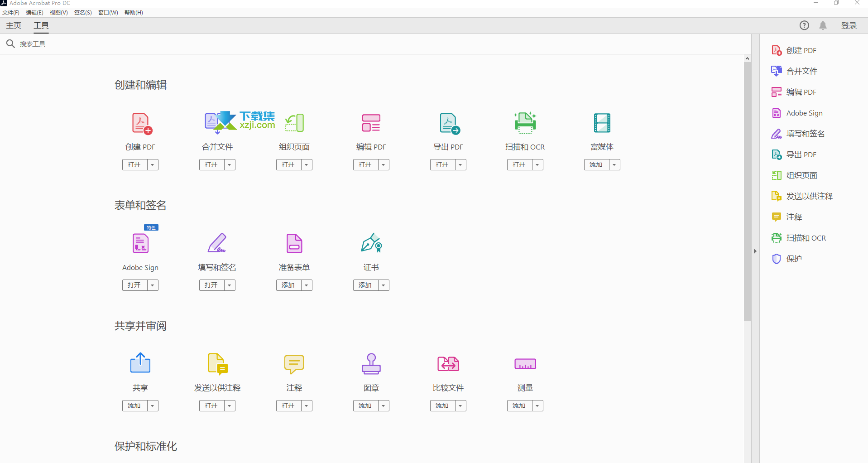
Task: Click 打开 button under 扫描和 OCR
Action: pos(519,164)
